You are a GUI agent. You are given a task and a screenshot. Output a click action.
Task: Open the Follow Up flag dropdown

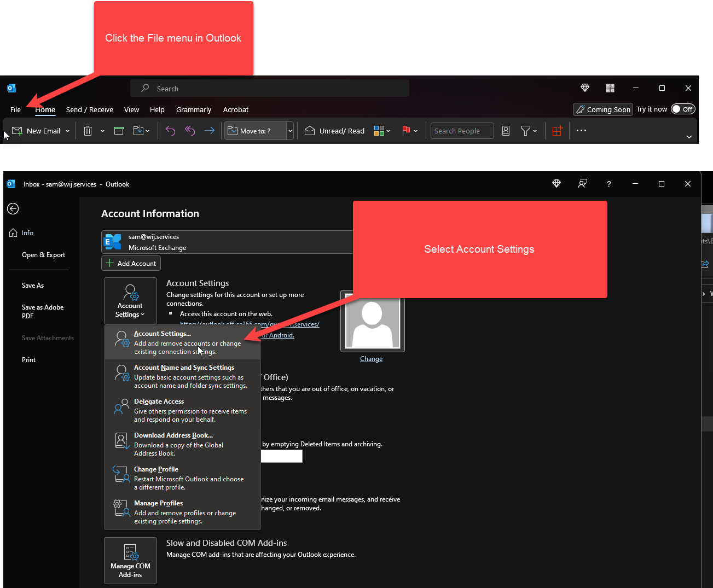pos(410,131)
